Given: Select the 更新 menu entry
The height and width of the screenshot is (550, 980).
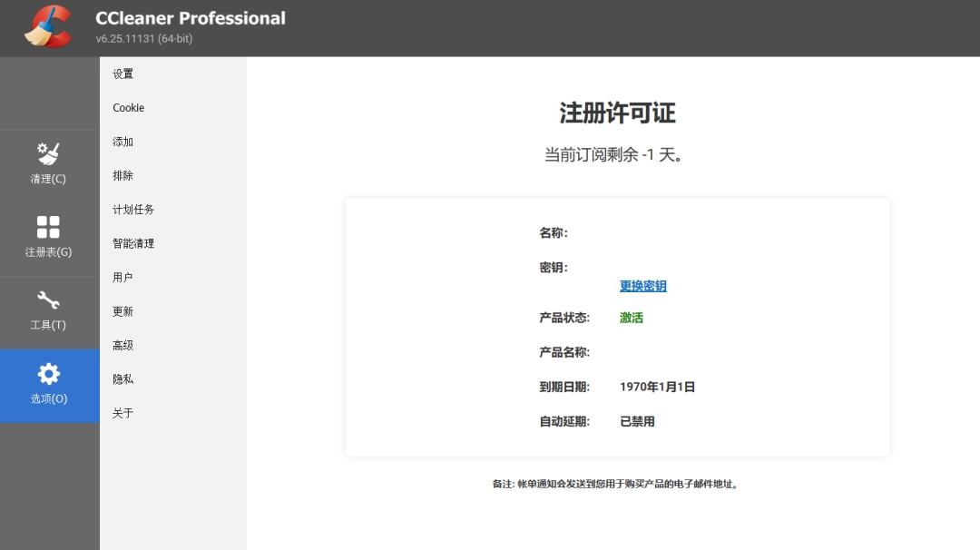Looking at the screenshot, I should (x=122, y=310).
